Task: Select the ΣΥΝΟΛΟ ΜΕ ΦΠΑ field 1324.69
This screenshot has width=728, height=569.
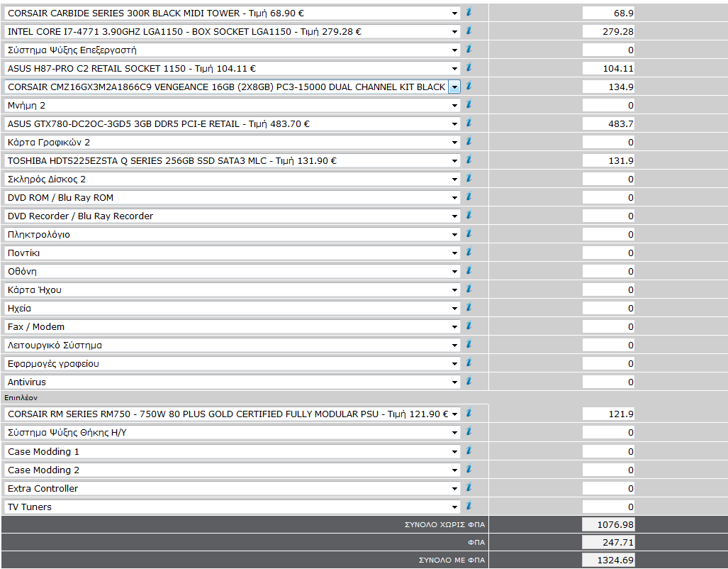Action: point(608,560)
